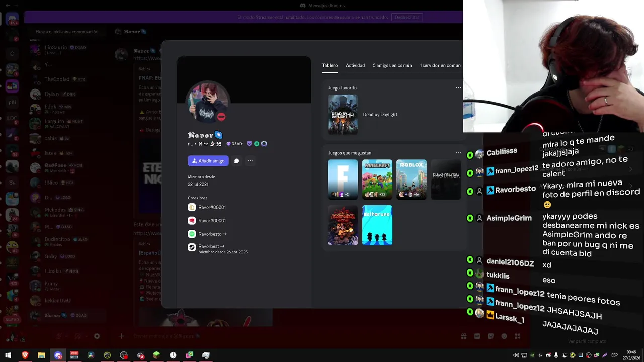Image resolution: width=644 pixels, height=362 pixels.
Task: Open DaVinci Resolve from taskbar
Action: pyautogui.click(x=91, y=355)
